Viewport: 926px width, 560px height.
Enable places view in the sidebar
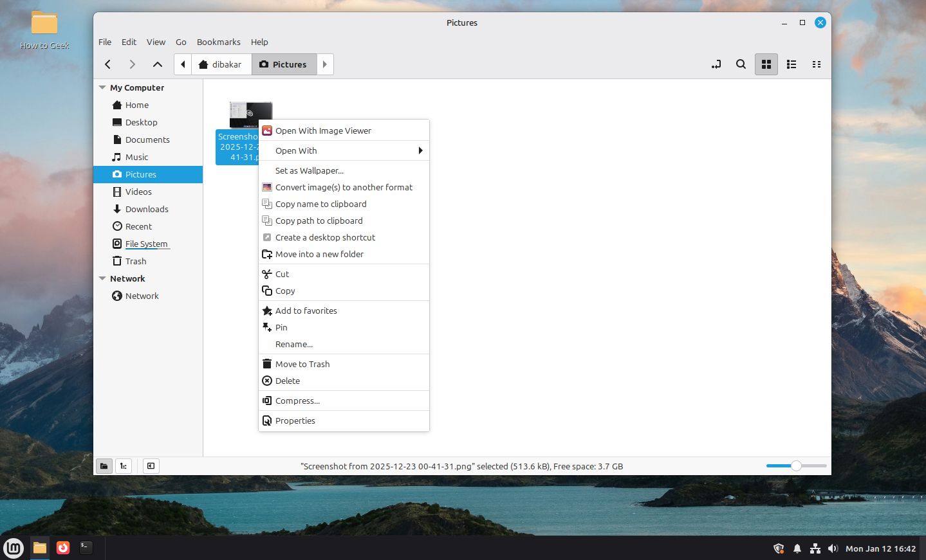pos(104,465)
